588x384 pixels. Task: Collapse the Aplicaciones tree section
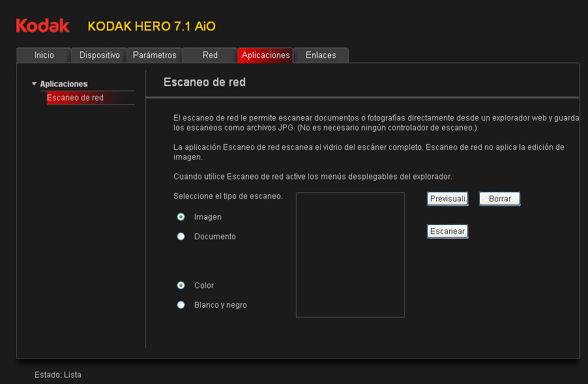click(34, 83)
